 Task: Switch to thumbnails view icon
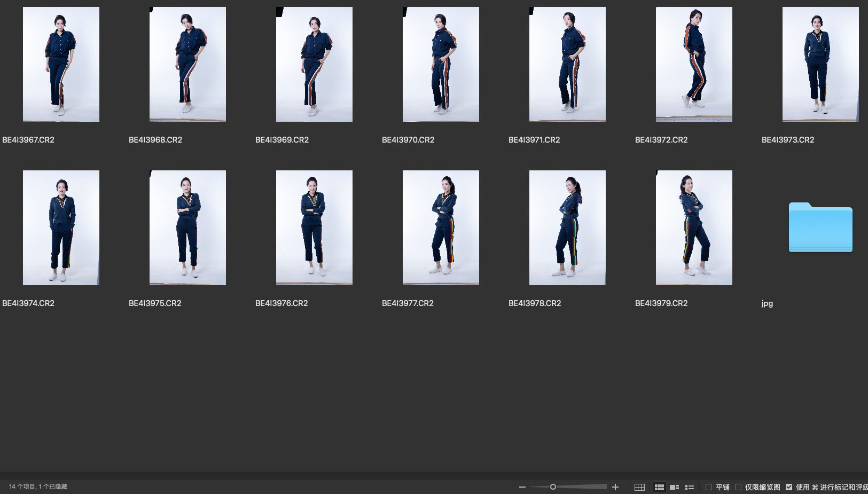[659, 487]
